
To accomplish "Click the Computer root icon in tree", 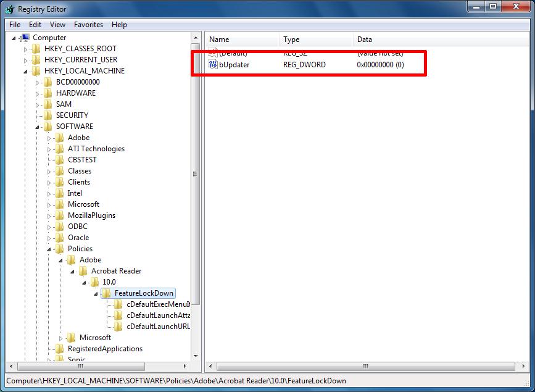I will (25, 38).
